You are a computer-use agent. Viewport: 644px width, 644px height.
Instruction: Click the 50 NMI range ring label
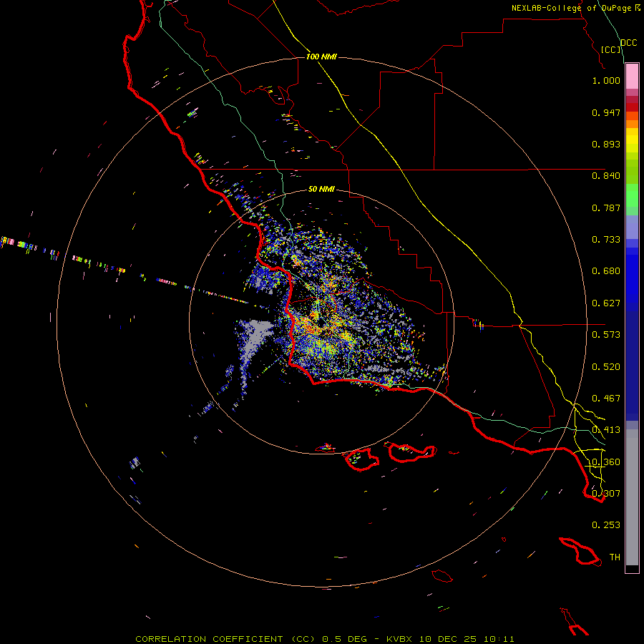pyautogui.click(x=321, y=189)
